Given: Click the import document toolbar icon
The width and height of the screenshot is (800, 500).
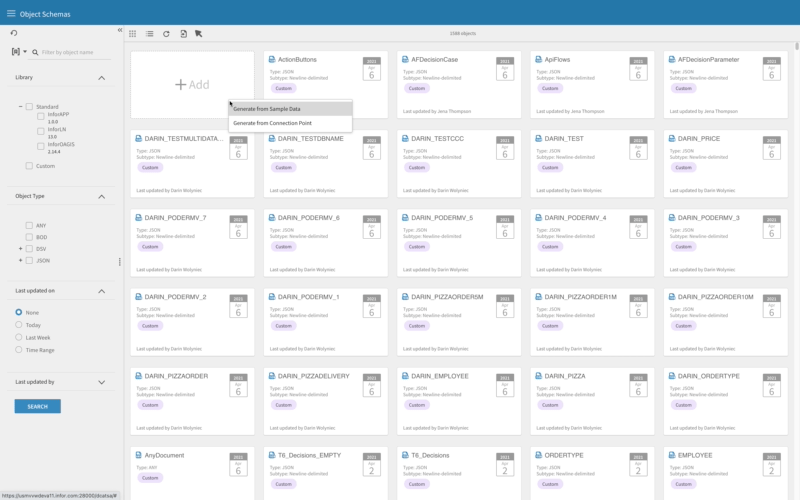Looking at the screenshot, I should pos(182,33).
